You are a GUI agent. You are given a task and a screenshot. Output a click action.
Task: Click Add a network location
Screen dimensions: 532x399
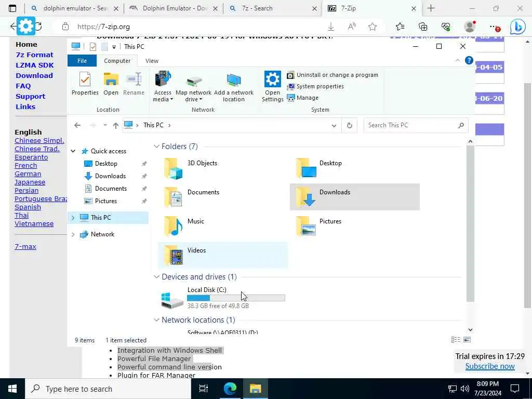(233, 87)
